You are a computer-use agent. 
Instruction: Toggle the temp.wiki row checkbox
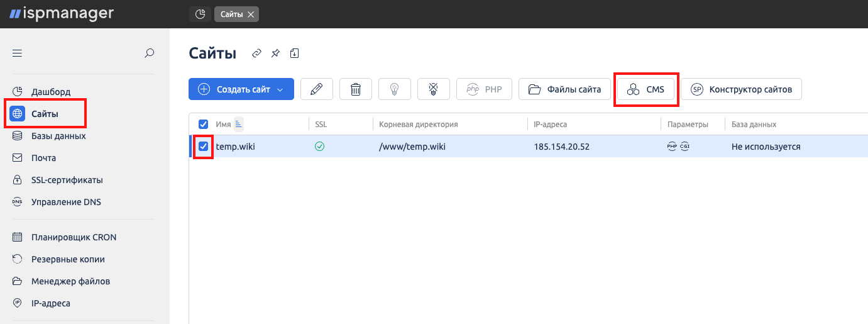click(x=203, y=147)
